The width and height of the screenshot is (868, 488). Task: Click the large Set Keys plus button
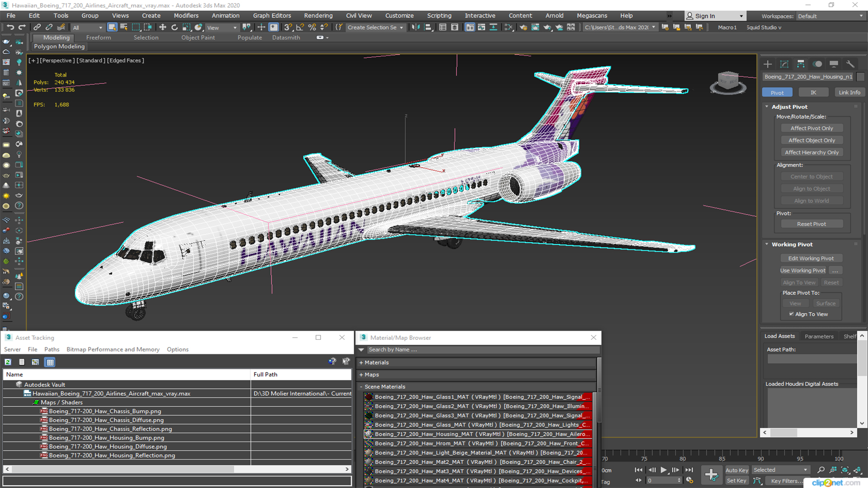click(711, 475)
